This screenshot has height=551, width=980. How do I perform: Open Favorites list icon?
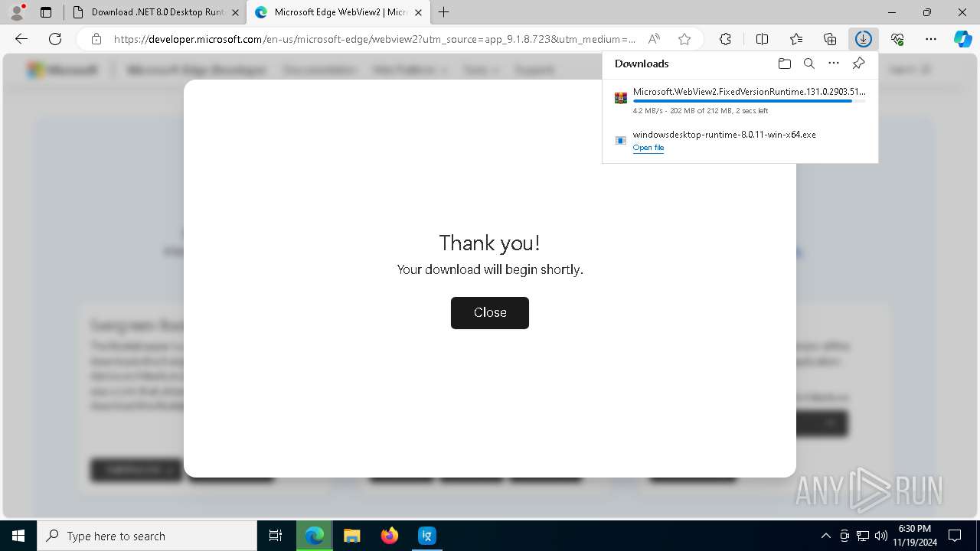pos(796,39)
